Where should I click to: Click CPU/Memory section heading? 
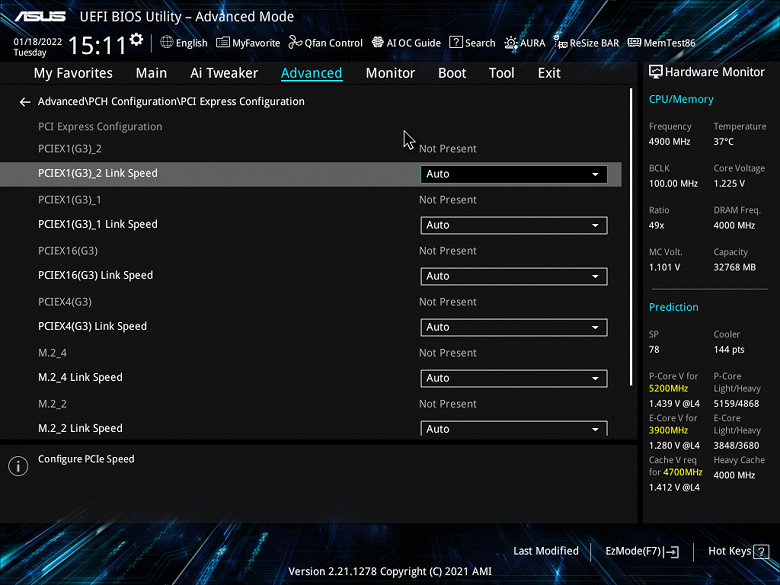click(681, 99)
